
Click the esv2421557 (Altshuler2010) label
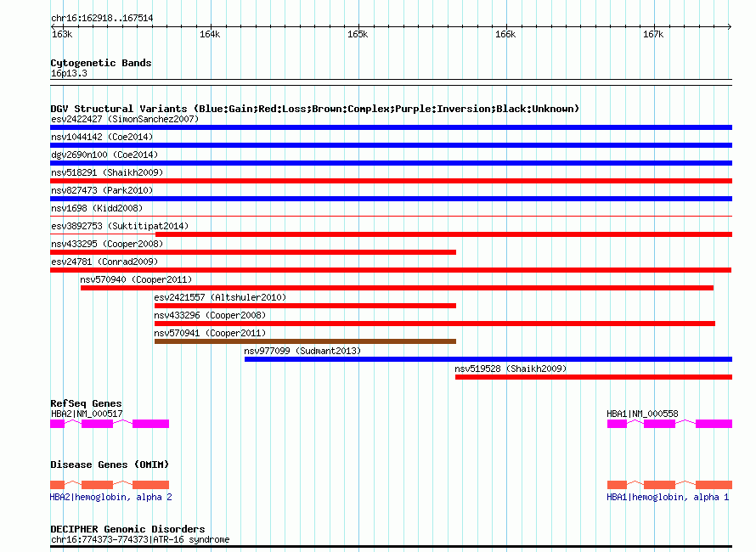220,297
